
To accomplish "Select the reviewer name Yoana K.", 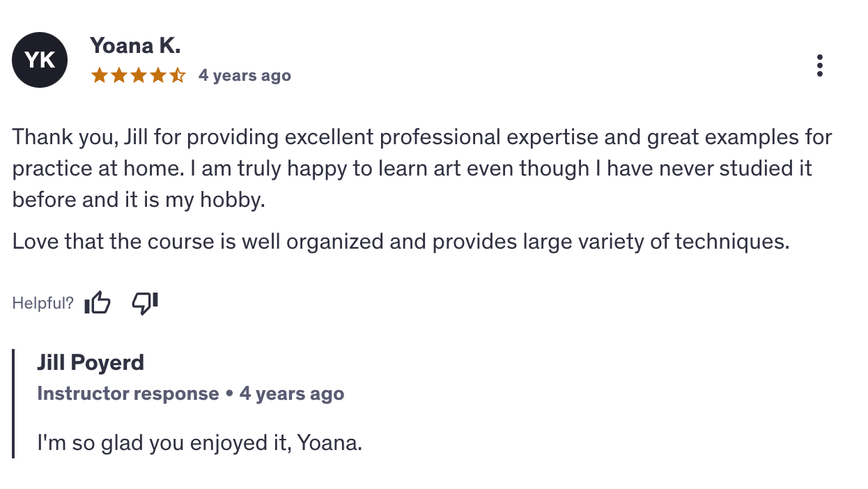I will (x=135, y=46).
